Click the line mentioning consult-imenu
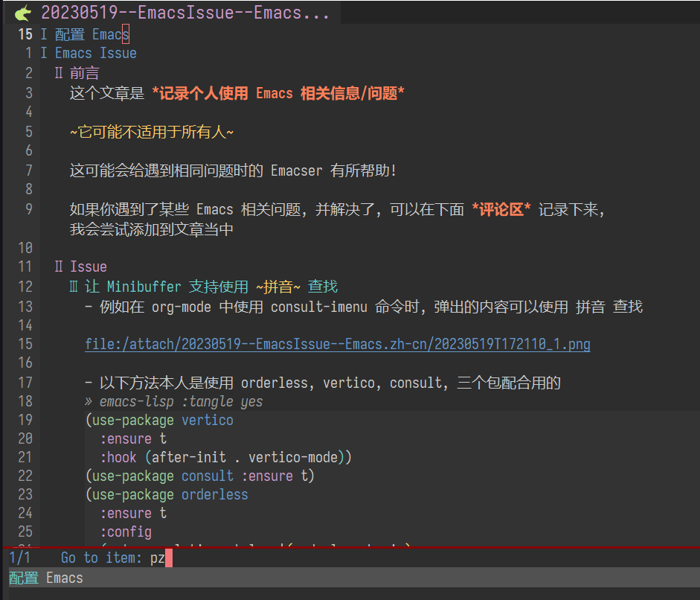This screenshot has width=700, height=600. (x=364, y=307)
